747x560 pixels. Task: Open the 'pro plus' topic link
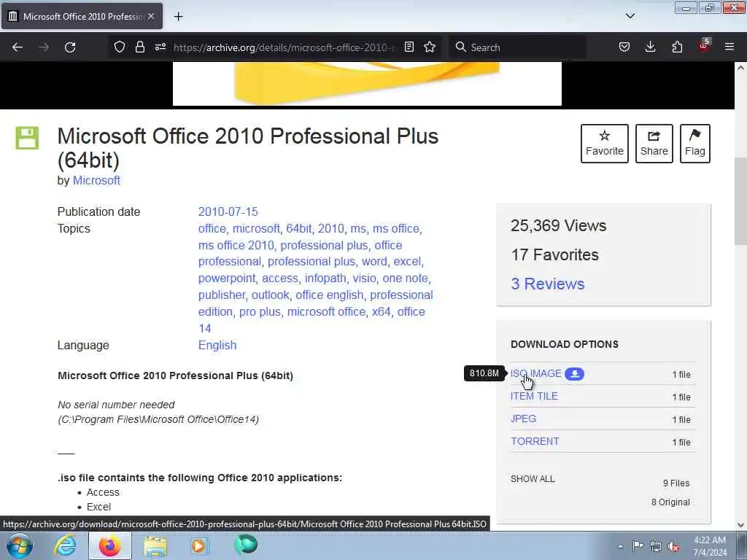coord(260,311)
